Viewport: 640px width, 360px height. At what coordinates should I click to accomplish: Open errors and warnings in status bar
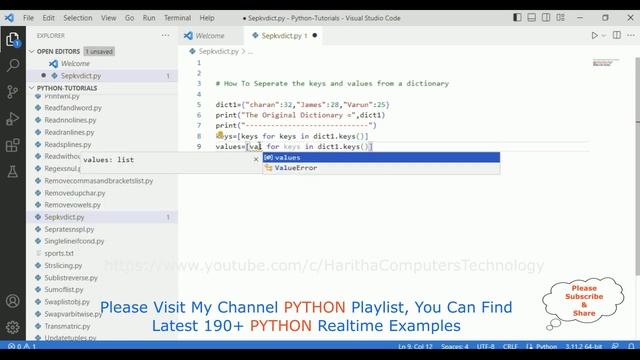22,347
